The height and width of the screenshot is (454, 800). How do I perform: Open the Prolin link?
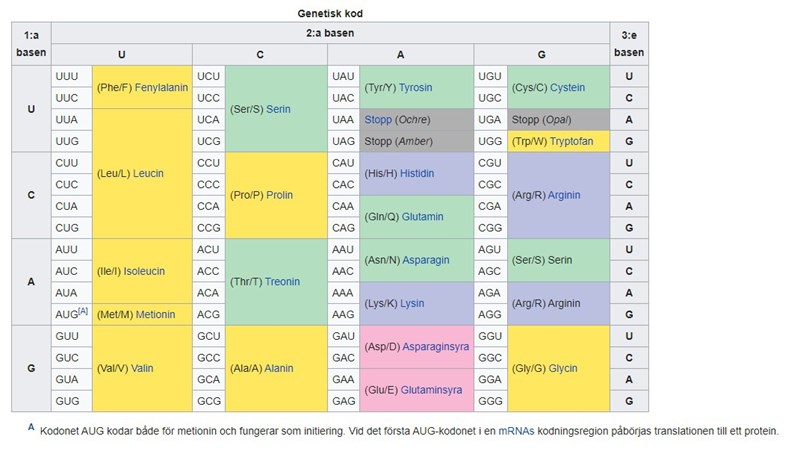[279, 195]
